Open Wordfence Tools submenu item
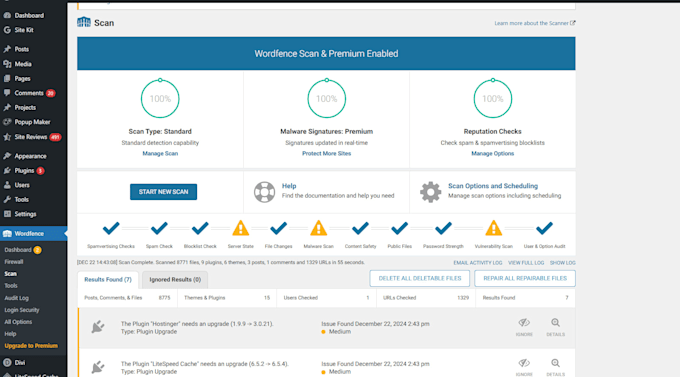The height and width of the screenshot is (377, 680). 11,285
